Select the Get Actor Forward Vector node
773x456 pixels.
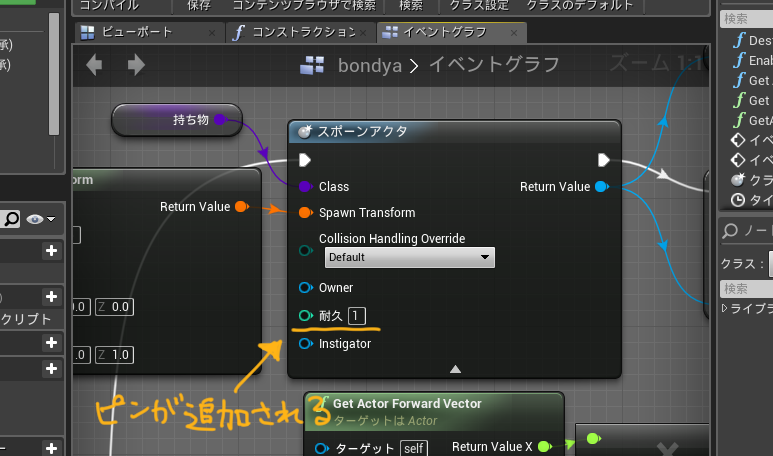(x=434, y=411)
